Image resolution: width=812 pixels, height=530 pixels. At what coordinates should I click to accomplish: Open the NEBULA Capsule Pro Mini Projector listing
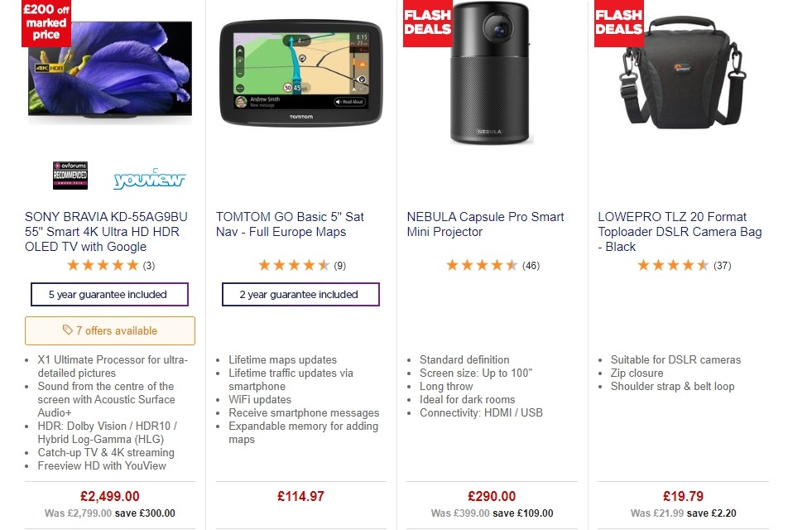tap(485, 224)
